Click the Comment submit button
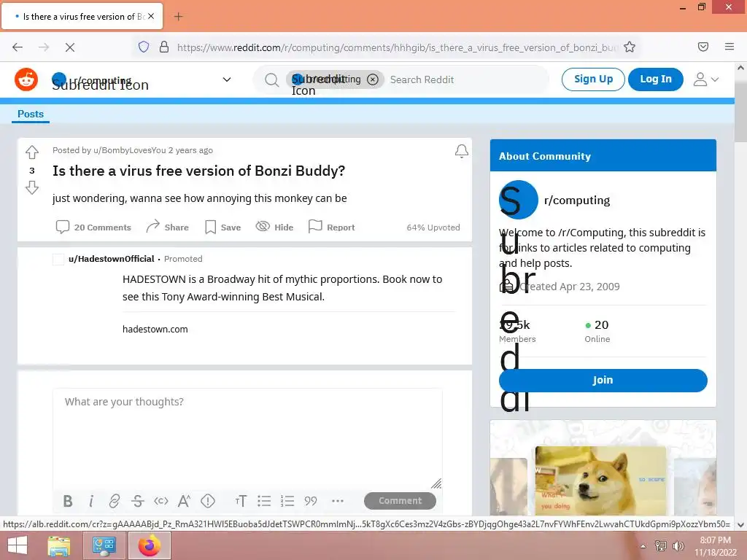The image size is (747, 560). [400, 500]
